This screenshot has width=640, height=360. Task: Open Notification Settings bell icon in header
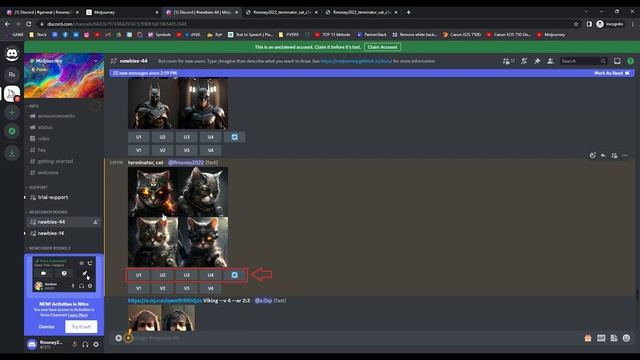[524, 61]
